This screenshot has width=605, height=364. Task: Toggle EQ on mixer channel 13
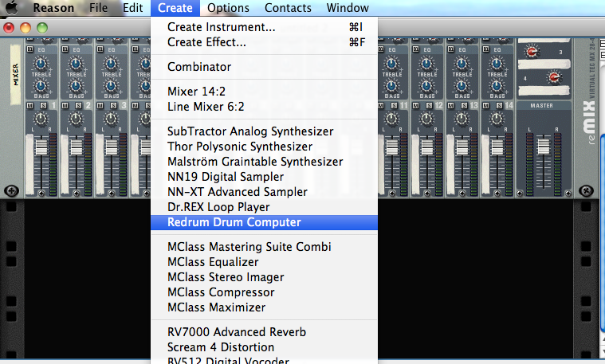coord(450,49)
